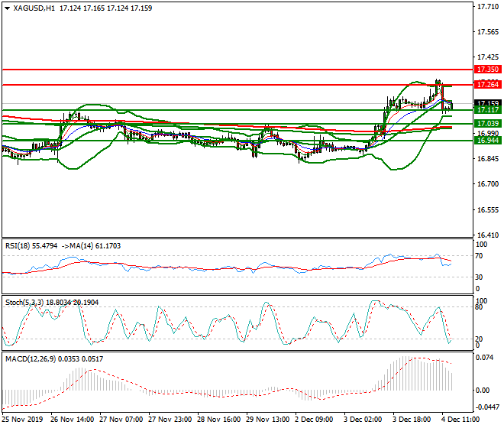This screenshot has width=504, height=428.
Task: Open the XAGUSD,H1 chart menu triangle
Action: (x=7, y=8)
